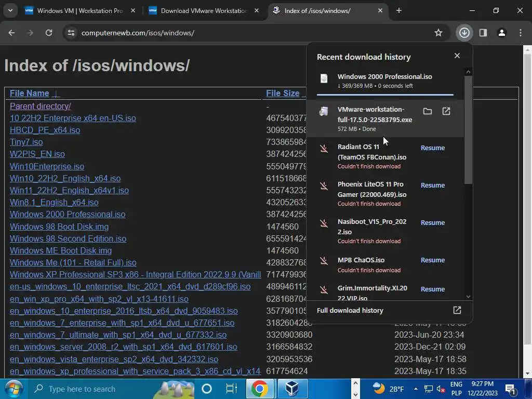Go forward with the forward arrow
This screenshot has height=399, width=532.
pos(30,33)
